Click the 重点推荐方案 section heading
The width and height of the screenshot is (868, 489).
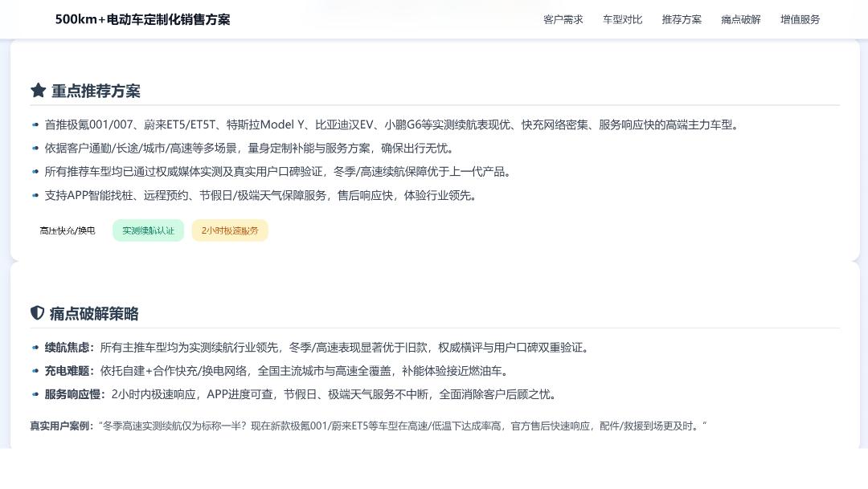[x=96, y=91]
